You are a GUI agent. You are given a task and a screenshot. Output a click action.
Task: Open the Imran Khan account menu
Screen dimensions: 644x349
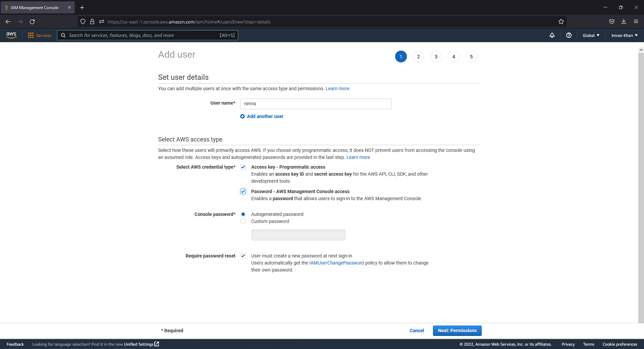pos(624,35)
